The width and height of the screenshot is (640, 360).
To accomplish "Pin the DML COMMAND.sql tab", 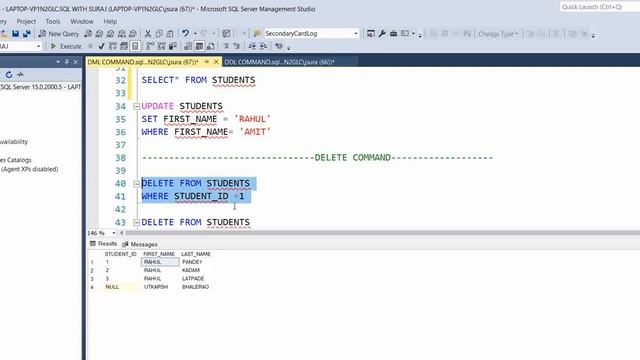I will coord(207,62).
